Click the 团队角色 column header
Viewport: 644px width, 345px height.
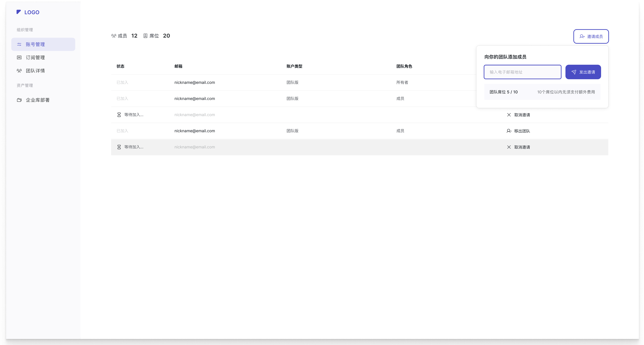404,66
